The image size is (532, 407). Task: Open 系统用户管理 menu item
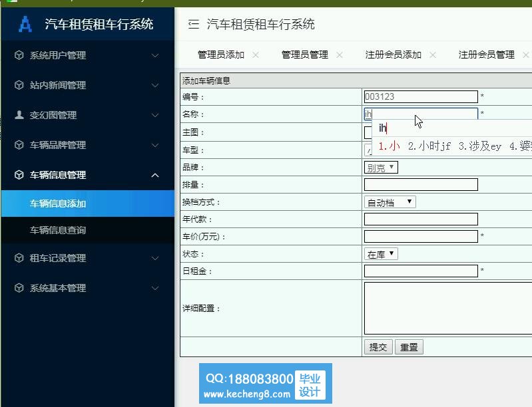pos(88,55)
